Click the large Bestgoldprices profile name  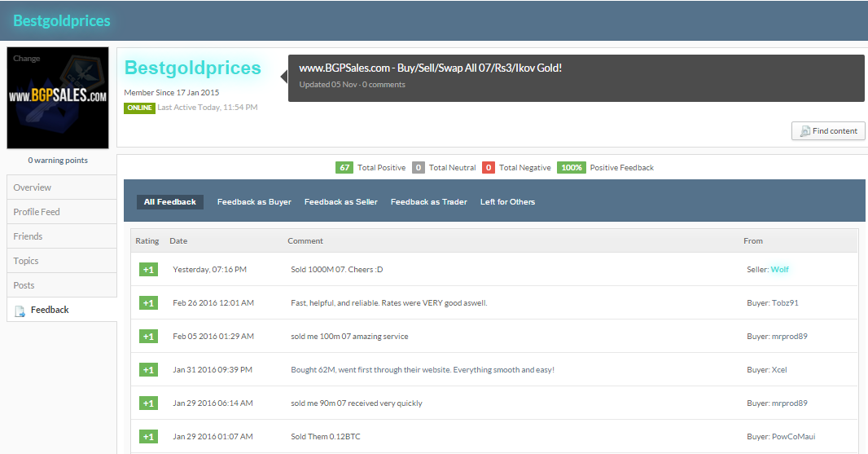193,68
